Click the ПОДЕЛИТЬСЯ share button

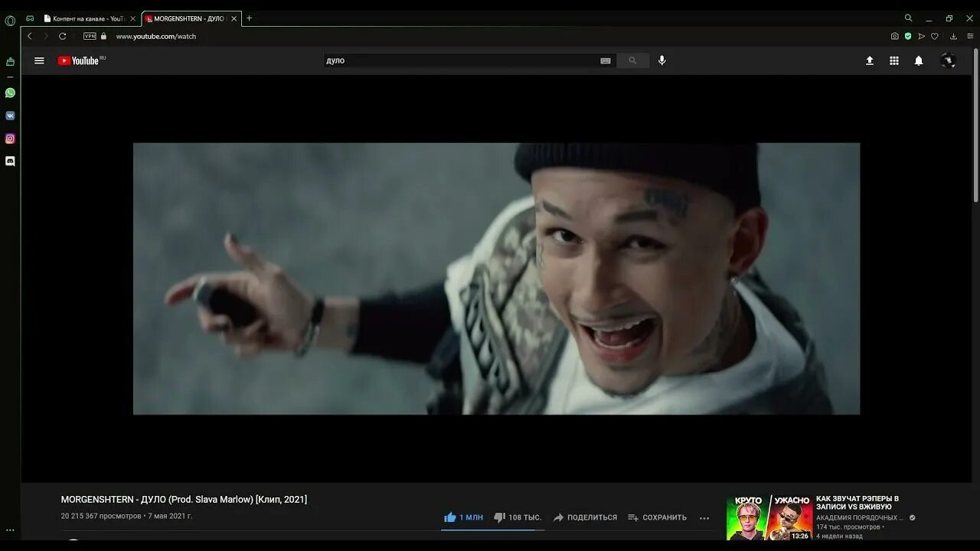point(585,517)
